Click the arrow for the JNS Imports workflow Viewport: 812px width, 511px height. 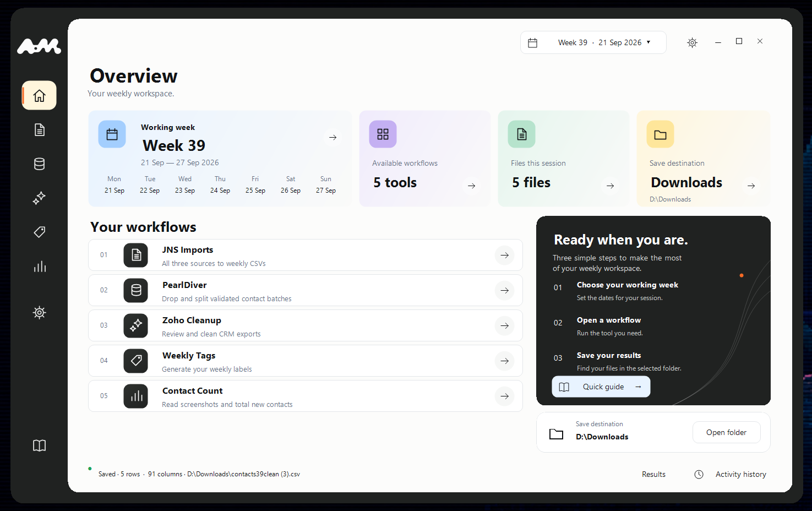pyautogui.click(x=505, y=255)
